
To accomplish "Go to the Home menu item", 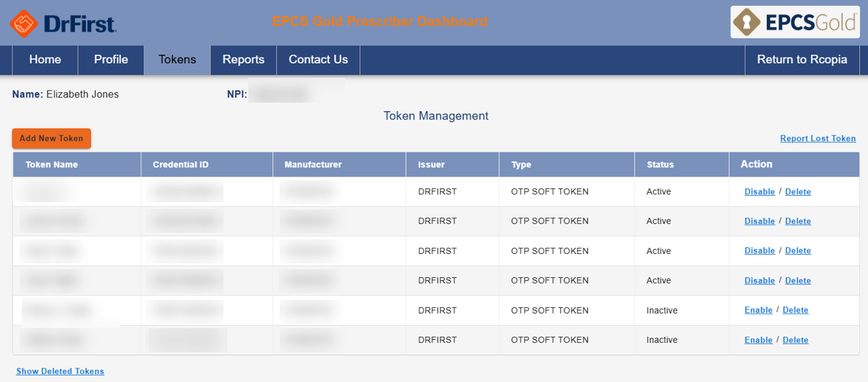I will pos(45,60).
